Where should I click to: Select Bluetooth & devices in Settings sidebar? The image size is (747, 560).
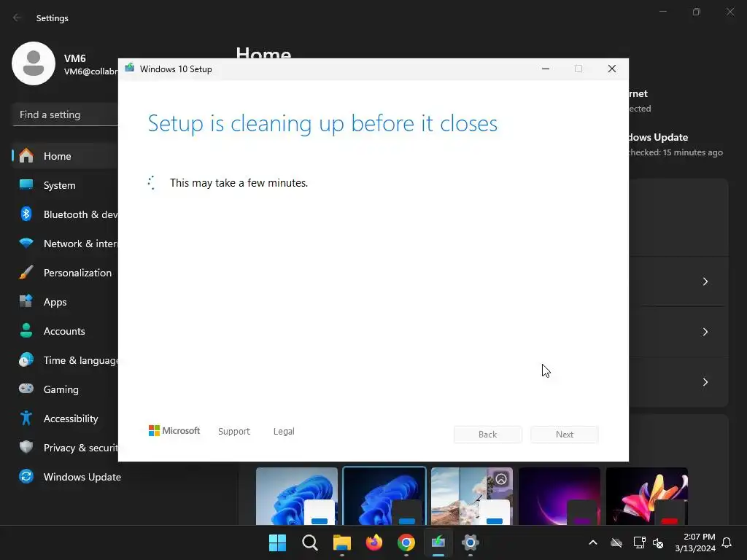coord(65,214)
